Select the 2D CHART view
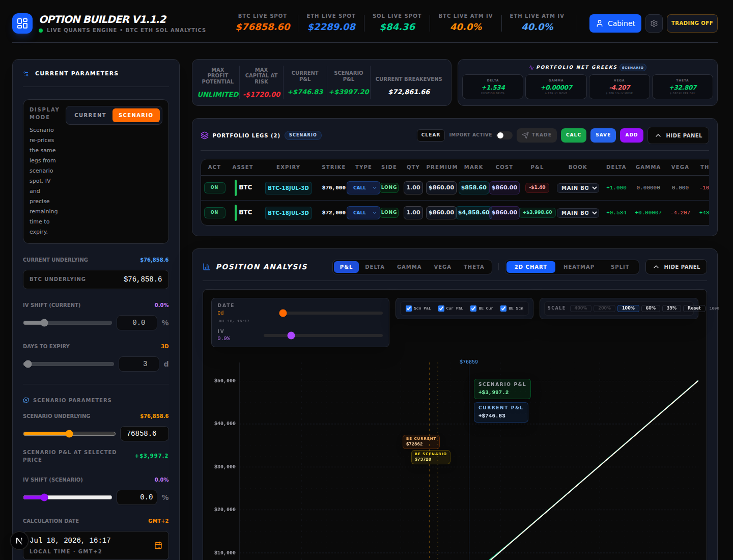This screenshot has width=733, height=560. pos(531,267)
